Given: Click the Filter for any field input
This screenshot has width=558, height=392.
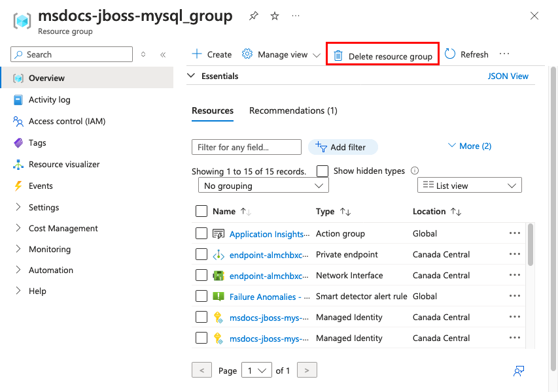Looking at the screenshot, I should 246,148.
